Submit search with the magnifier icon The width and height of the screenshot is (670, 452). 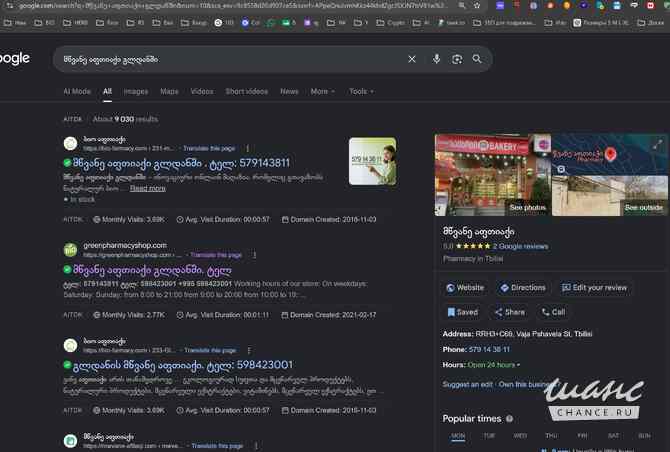(x=477, y=59)
